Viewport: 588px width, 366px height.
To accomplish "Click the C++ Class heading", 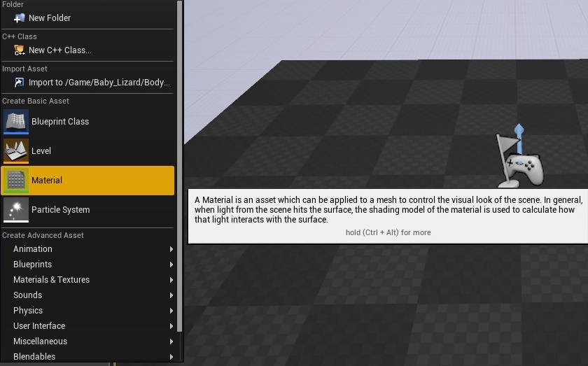I will [20, 36].
